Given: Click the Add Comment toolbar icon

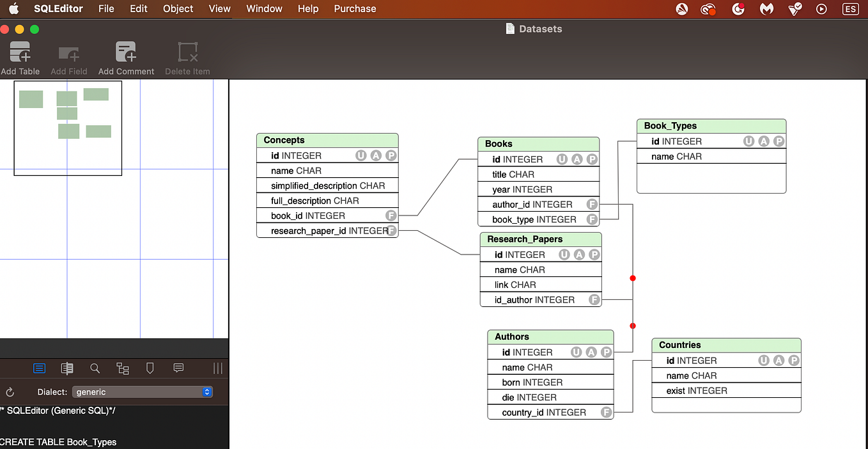Looking at the screenshot, I should click(125, 52).
